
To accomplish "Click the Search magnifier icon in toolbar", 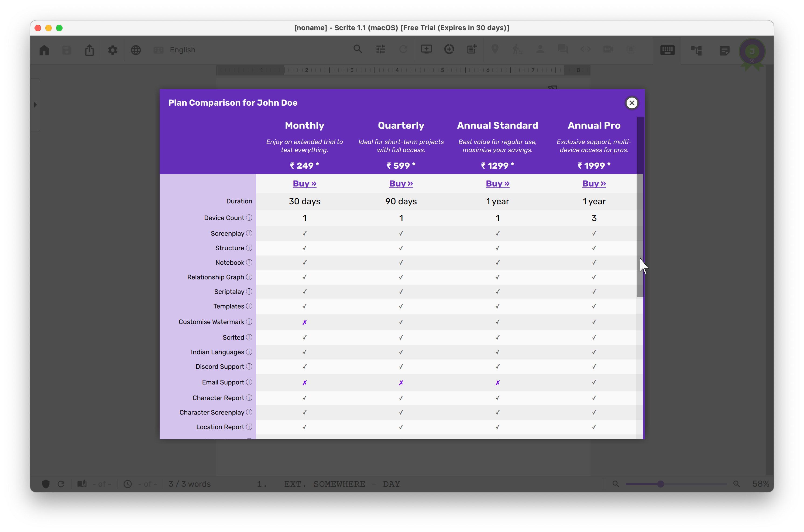I will coord(357,49).
